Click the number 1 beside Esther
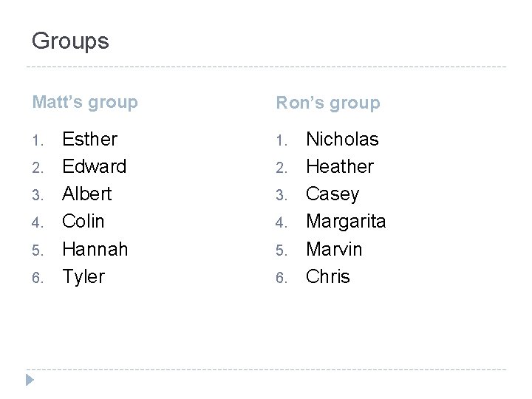This screenshot has height=399, width=532. [x=37, y=140]
